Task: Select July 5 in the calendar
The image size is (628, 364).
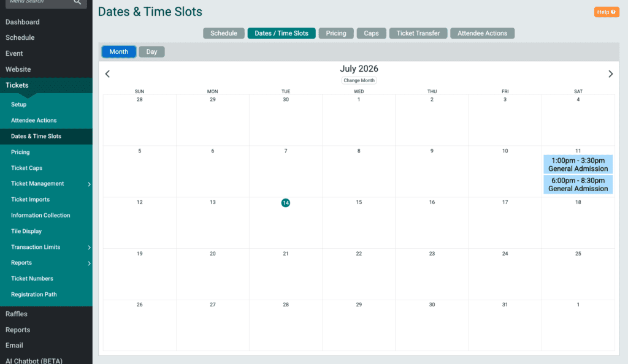Action: coord(139,151)
